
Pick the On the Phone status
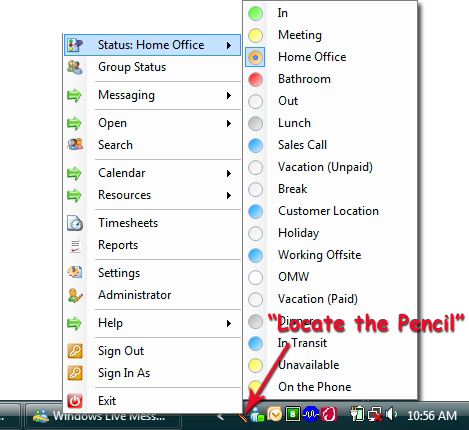click(x=330, y=387)
